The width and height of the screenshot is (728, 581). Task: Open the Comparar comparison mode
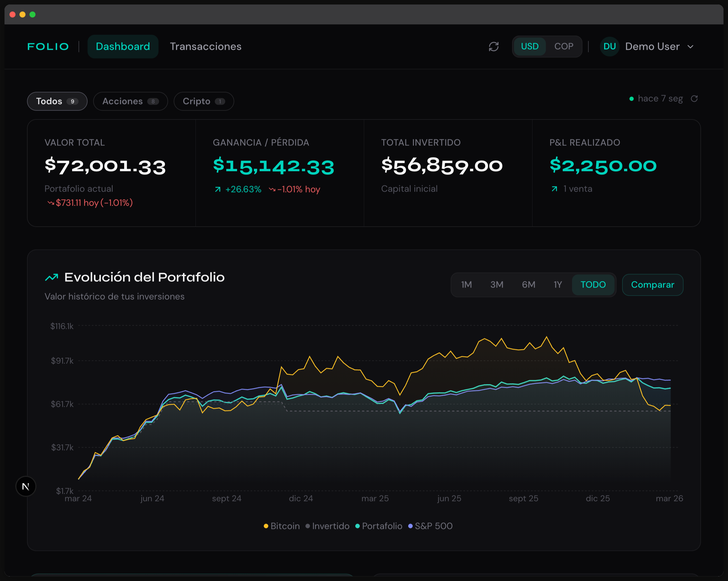point(652,285)
